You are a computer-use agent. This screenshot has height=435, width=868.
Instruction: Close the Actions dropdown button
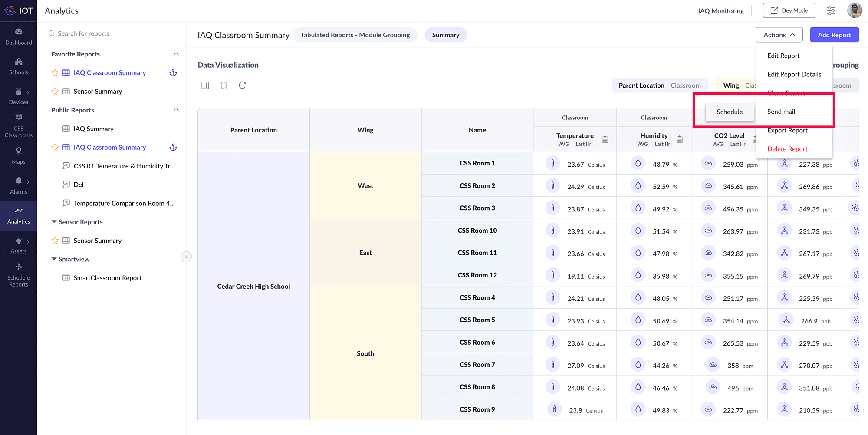point(779,35)
